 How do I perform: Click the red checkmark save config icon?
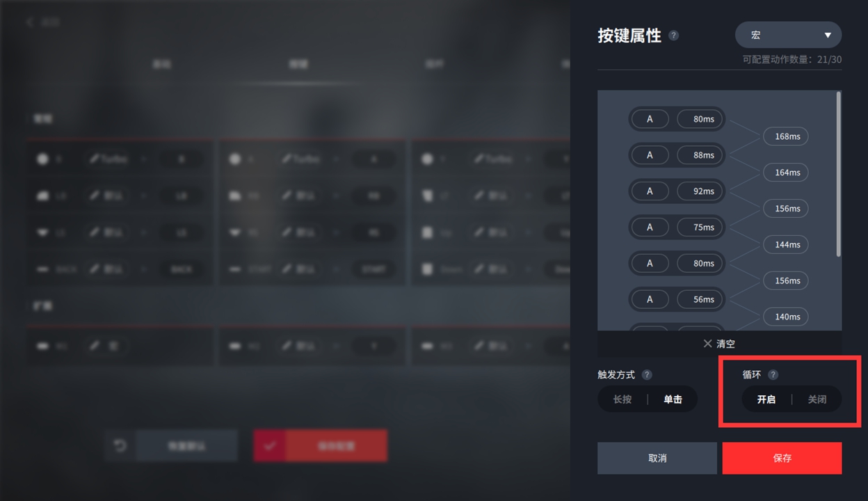tap(270, 445)
